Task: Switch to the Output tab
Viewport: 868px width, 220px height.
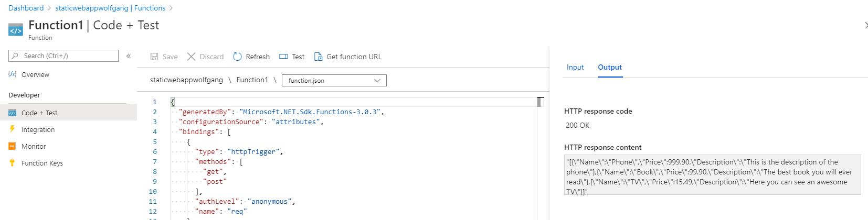Action: click(x=610, y=67)
